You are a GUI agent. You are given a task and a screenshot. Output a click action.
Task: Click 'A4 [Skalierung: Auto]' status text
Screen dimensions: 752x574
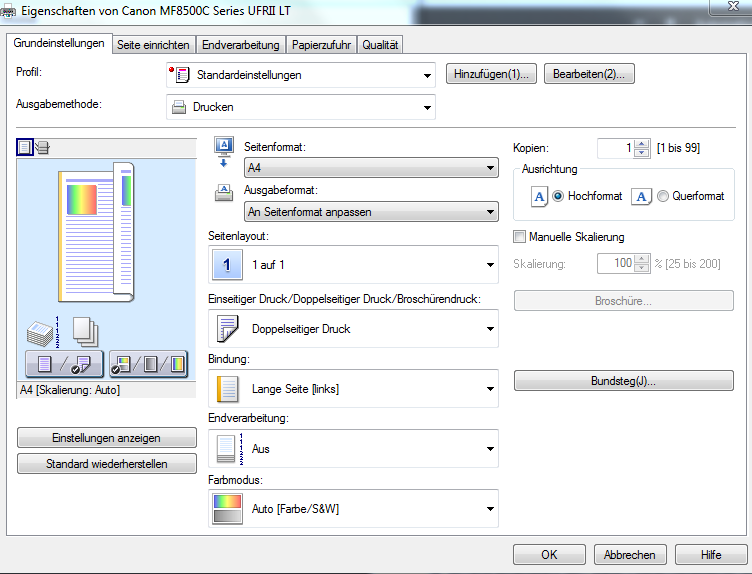pos(70,390)
